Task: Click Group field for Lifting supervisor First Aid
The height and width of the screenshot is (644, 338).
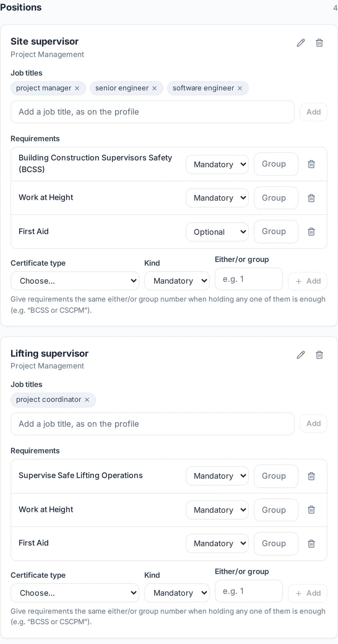Action: (x=276, y=544)
